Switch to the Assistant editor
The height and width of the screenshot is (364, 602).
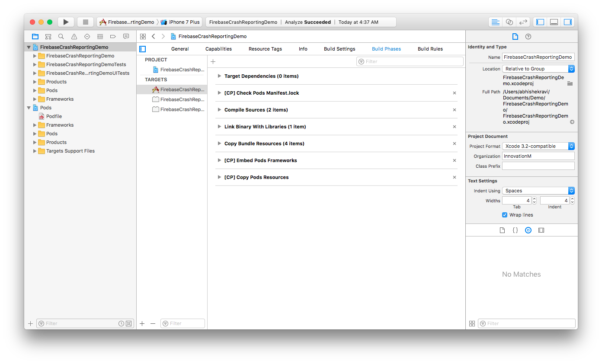(x=509, y=22)
